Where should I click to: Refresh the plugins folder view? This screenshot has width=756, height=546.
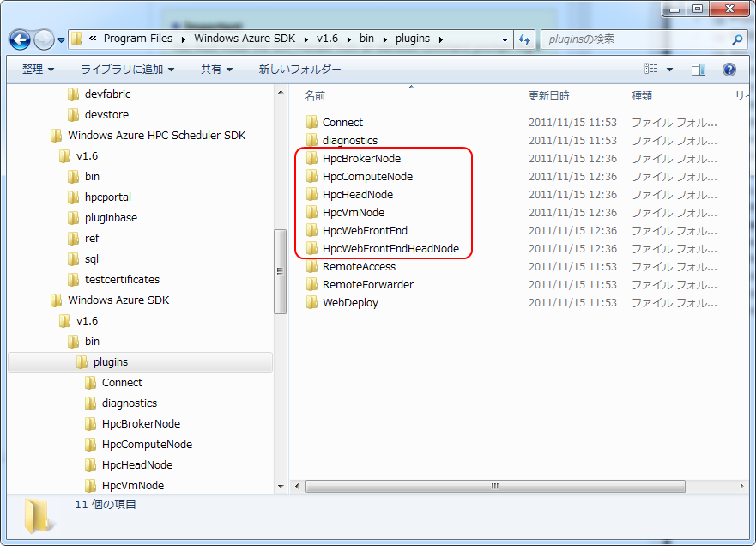pyautogui.click(x=524, y=39)
